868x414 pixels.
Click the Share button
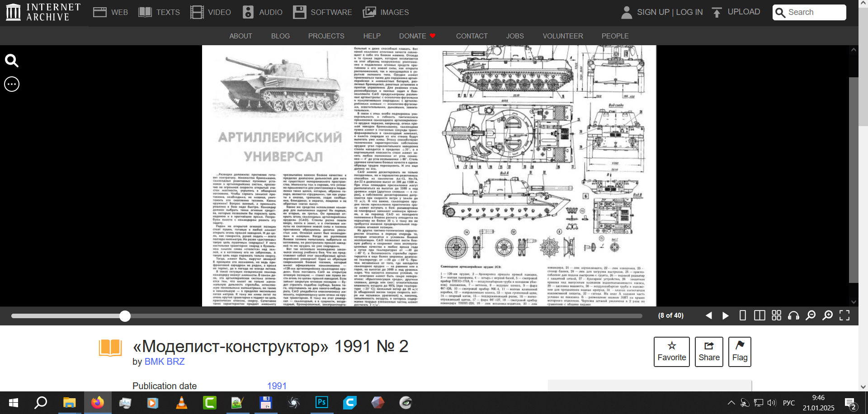coord(709,352)
